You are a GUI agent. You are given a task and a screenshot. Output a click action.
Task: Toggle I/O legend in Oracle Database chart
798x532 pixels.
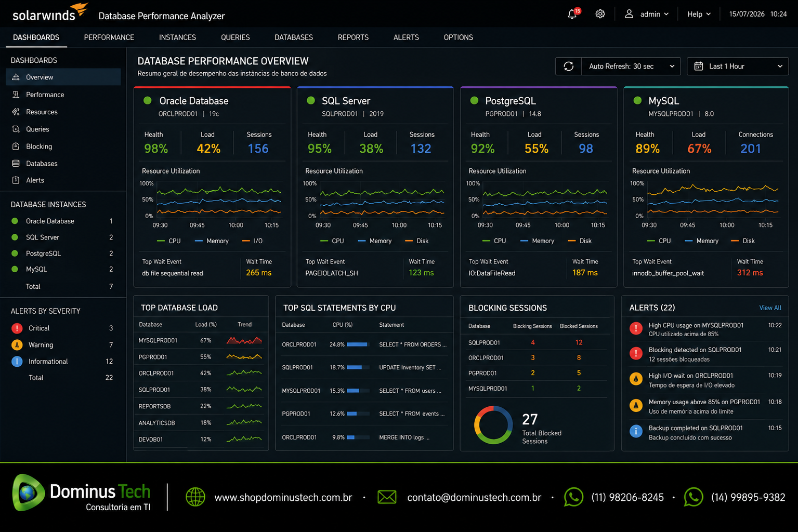coord(252,241)
